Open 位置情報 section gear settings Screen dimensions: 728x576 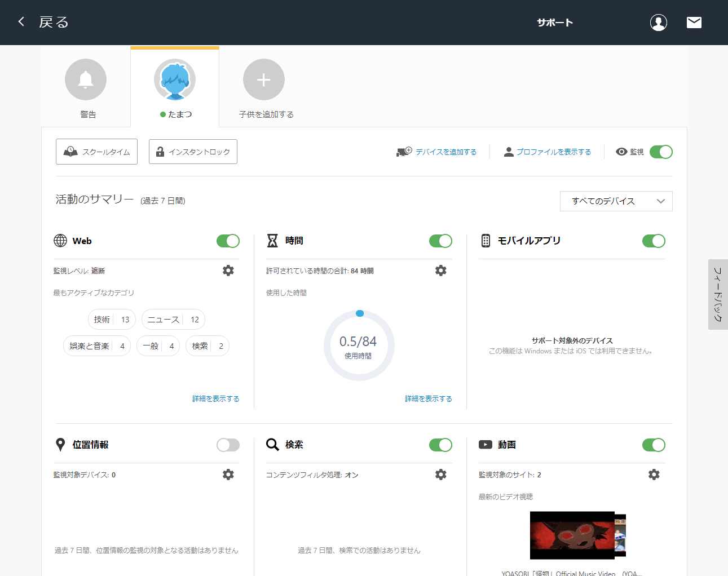pyautogui.click(x=228, y=475)
